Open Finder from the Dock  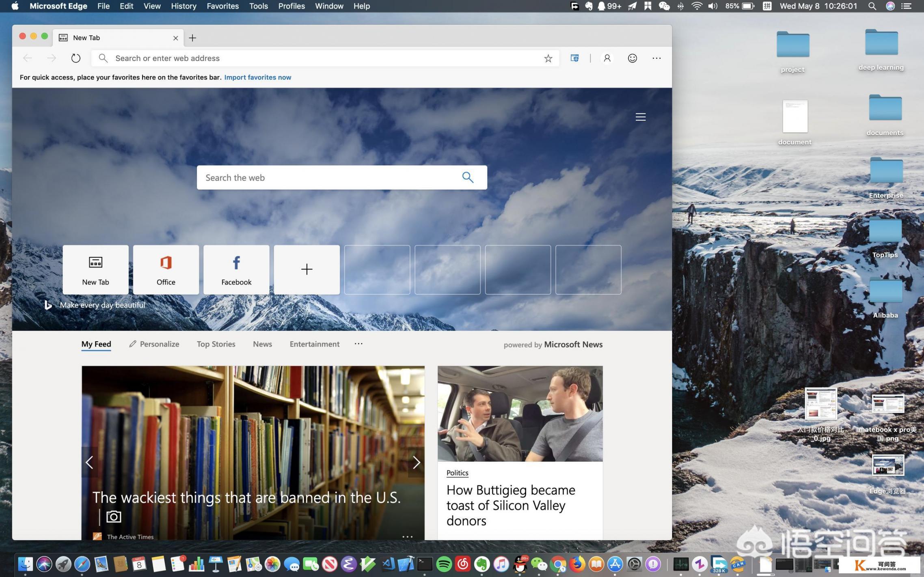[25, 564]
